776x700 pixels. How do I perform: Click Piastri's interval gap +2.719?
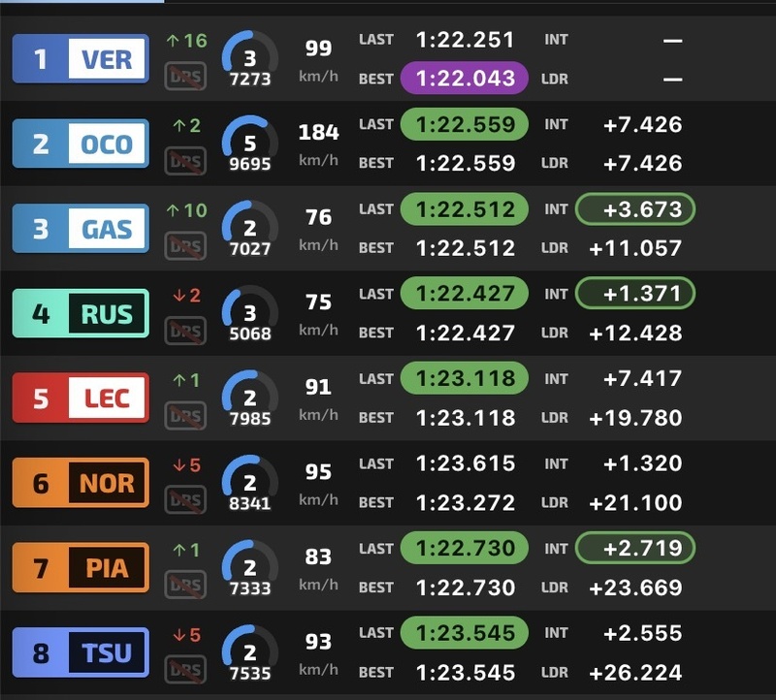635,548
